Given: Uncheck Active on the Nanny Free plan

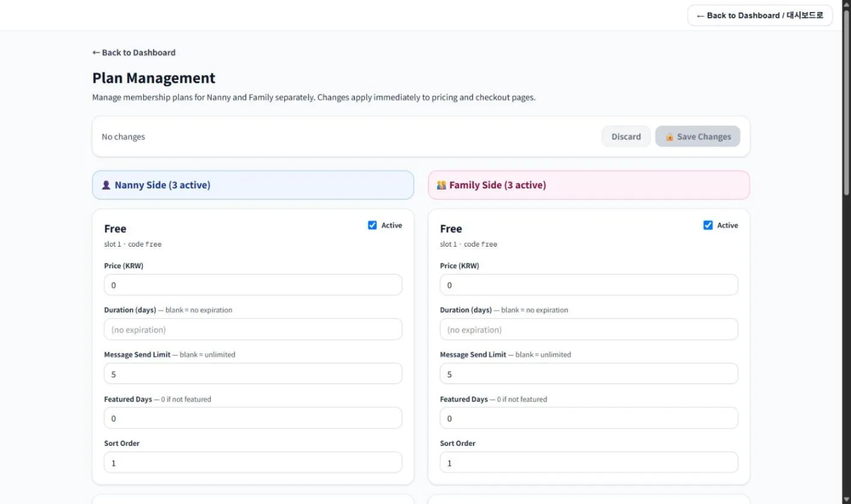Looking at the screenshot, I should pos(372,226).
